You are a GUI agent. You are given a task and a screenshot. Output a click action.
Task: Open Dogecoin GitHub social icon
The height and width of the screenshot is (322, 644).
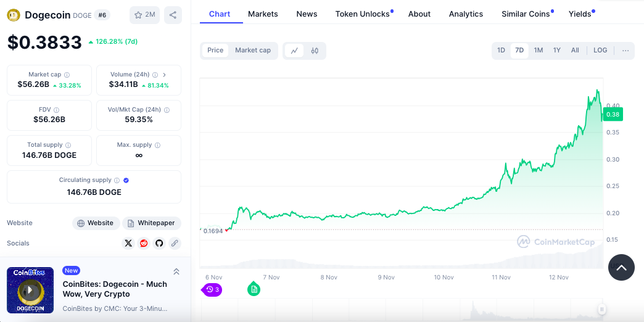point(159,243)
